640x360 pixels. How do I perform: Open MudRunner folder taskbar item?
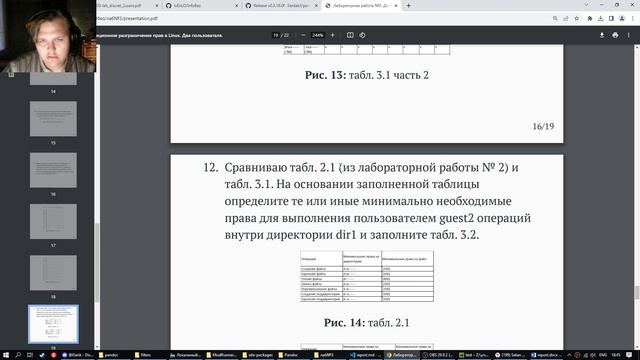click(x=221, y=355)
